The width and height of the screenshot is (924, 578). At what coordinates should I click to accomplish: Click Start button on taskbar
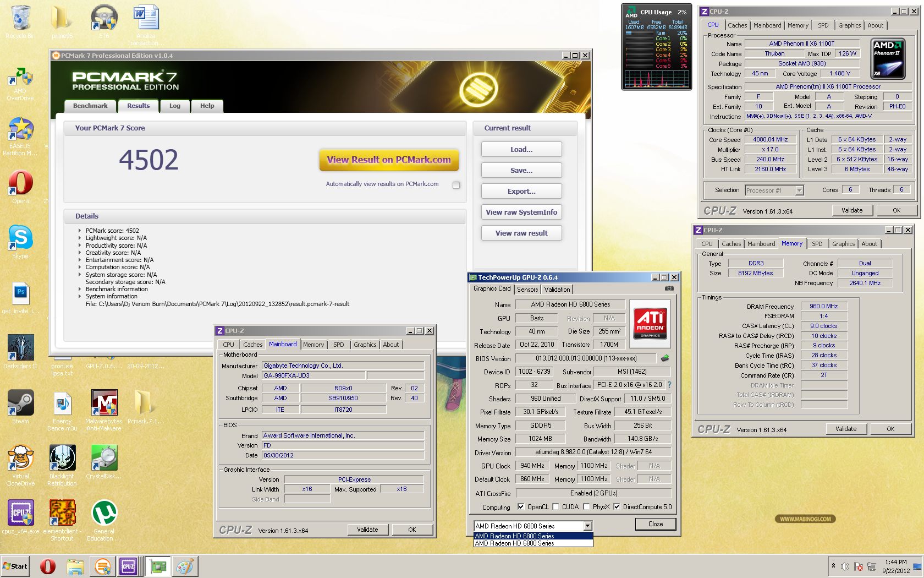15,566
